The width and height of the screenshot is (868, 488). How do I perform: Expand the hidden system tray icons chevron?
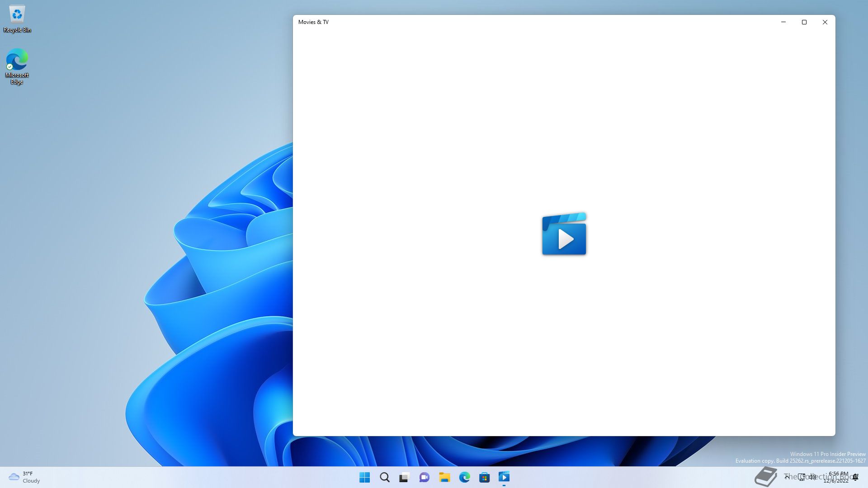click(x=787, y=477)
